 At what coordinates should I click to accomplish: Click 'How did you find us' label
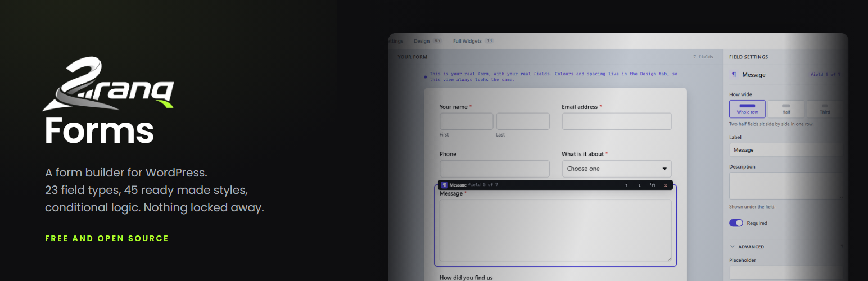466,277
